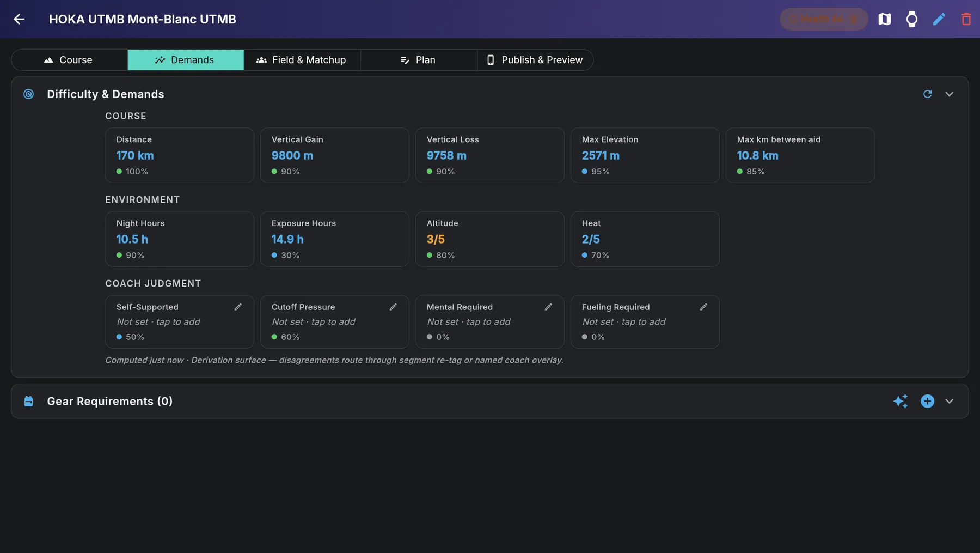Edit the Mental Required judgment pencil
This screenshot has width=980, height=553.
[548, 307]
